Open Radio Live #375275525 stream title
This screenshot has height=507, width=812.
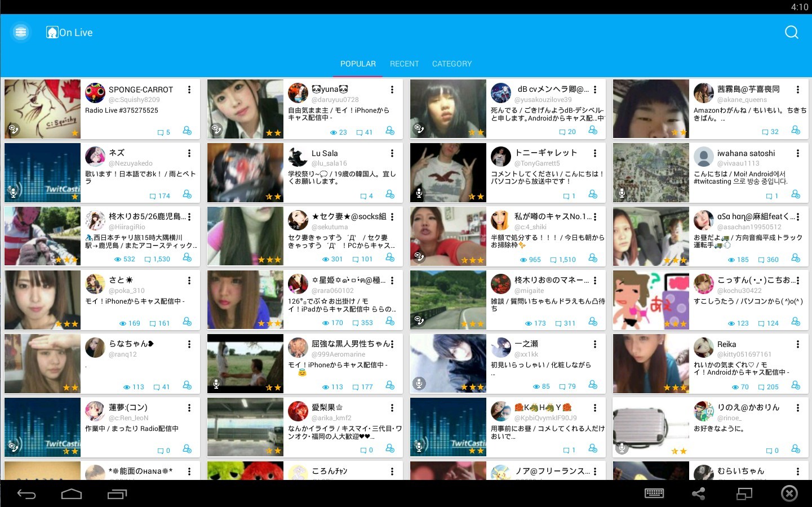click(122, 110)
